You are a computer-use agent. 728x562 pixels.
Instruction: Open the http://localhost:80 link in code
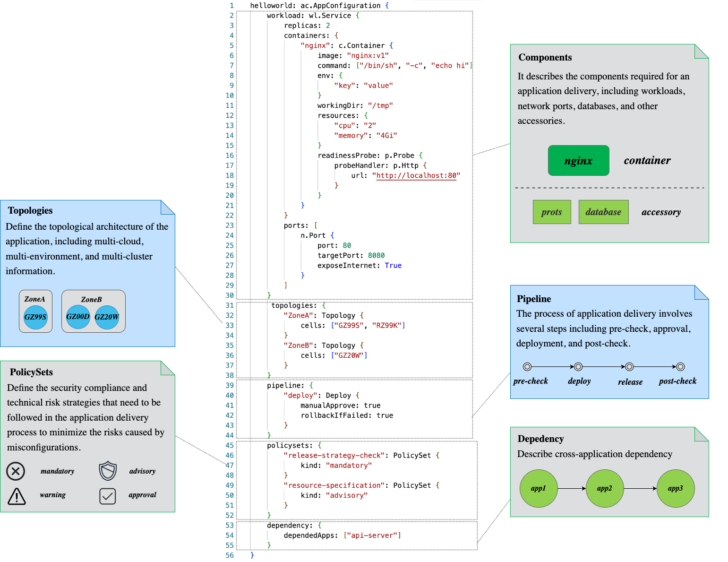(416, 175)
